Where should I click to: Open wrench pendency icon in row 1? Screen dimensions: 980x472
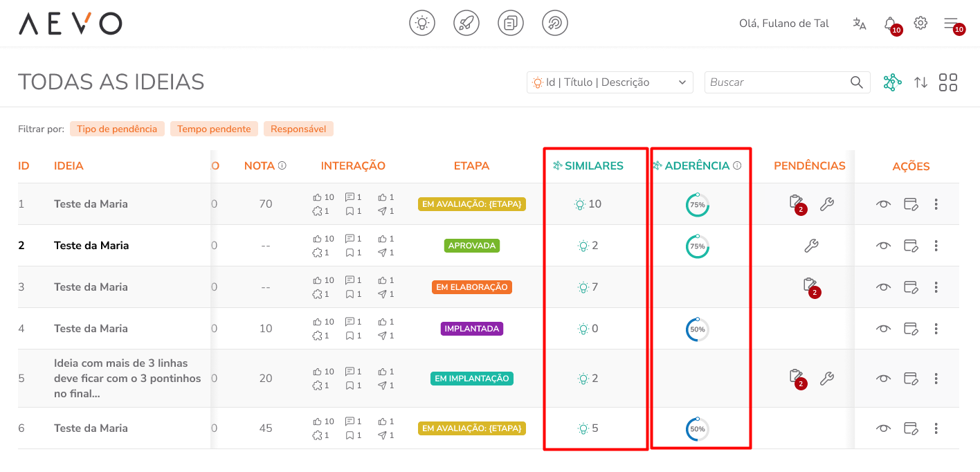826,204
